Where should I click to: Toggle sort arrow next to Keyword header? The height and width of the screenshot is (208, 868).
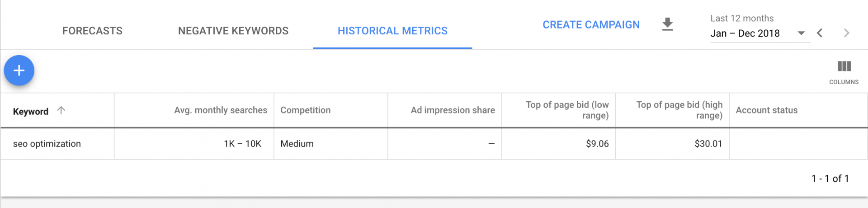61,110
